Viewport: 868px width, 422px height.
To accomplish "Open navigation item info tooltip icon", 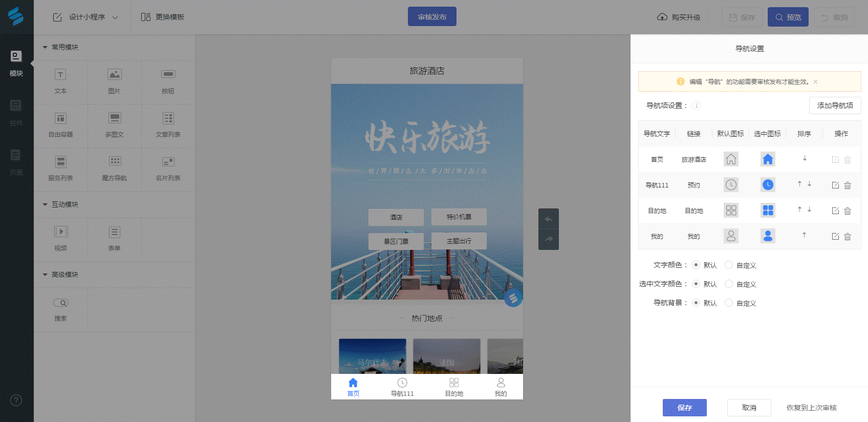I will (x=697, y=105).
